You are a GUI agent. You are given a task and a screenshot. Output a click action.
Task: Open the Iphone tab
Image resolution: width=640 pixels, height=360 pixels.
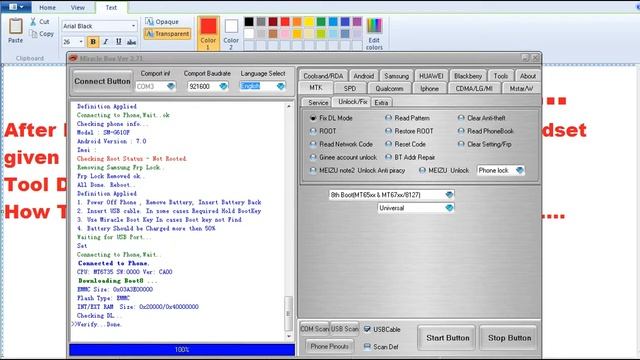[x=429, y=89]
